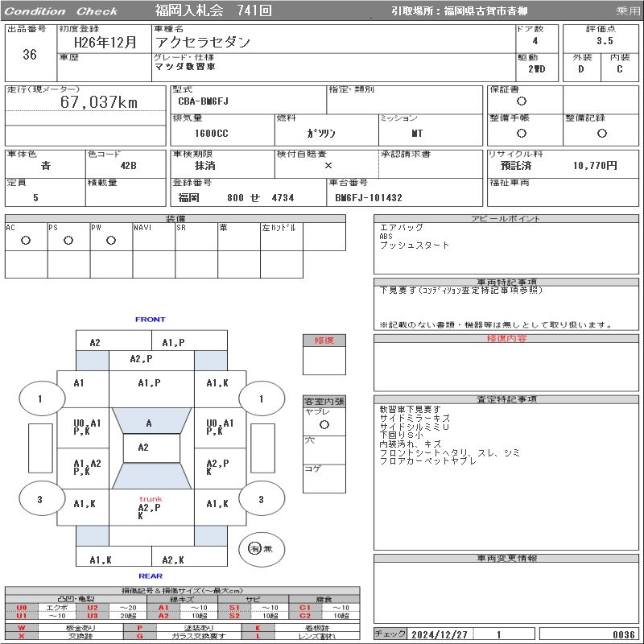Viewport: 644px width, 644px height.
Task: Select recycle status 預託済
Action: click(x=516, y=166)
